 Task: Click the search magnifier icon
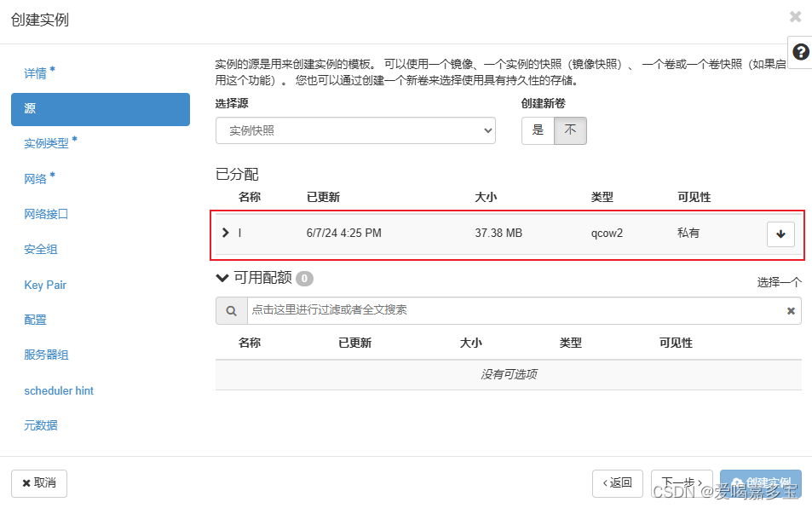pos(232,311)
